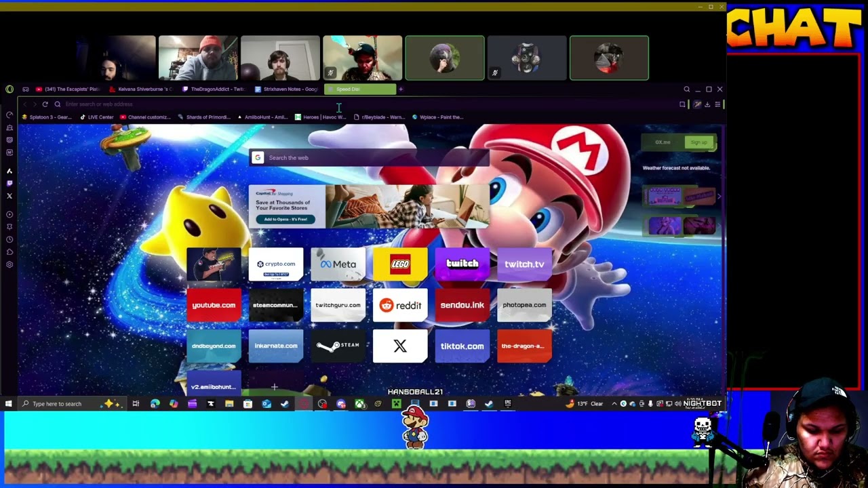
Task: Click the browser back arrow
Action: (24, 104)
